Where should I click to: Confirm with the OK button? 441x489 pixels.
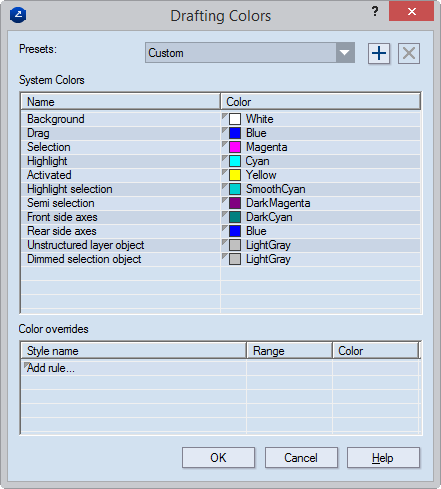pos(218,458)
